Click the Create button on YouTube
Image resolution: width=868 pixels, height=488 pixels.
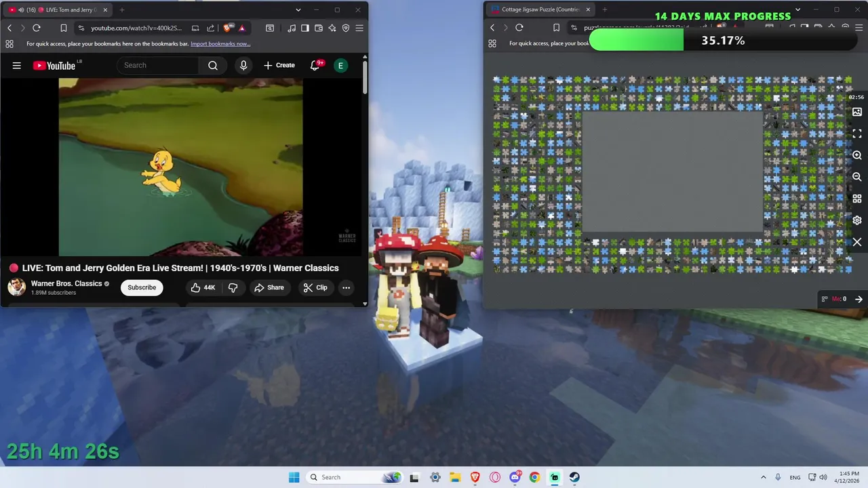[279, 66]
